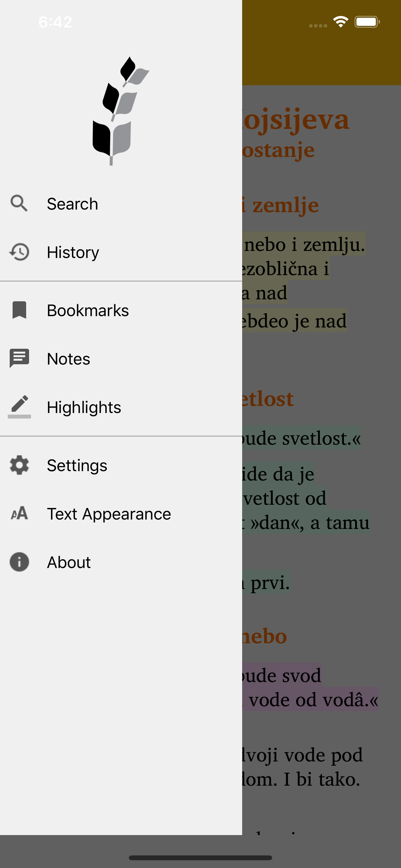Screen dimensions: 401x868
Task: Open the Settings gear icon
Action: point(19,465)
